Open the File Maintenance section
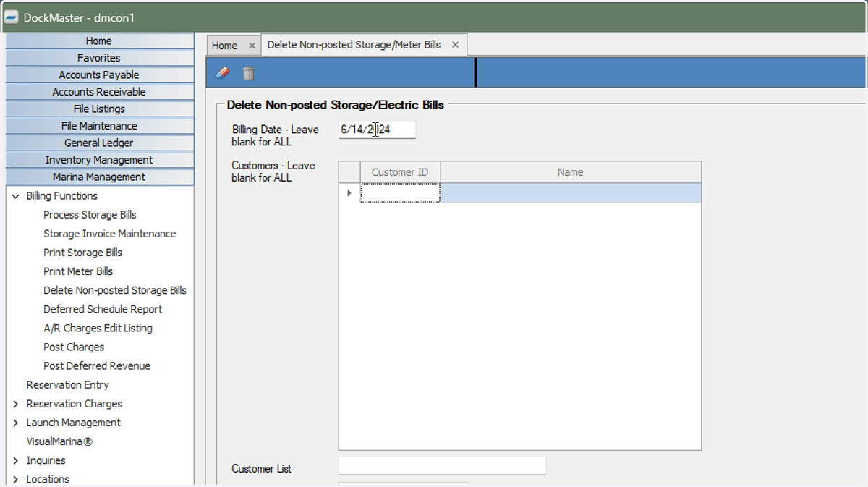Screen dimensions: 868x487 [x=99, y=126]
